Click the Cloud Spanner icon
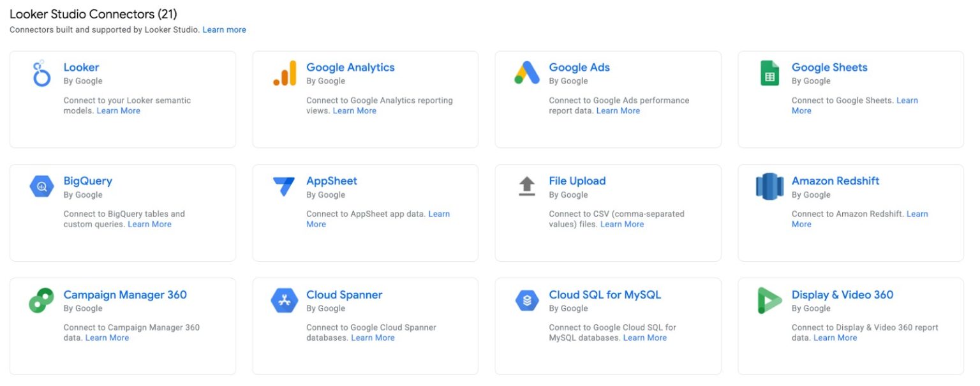The height and width of the screenshot is (386, 980). 285,301
